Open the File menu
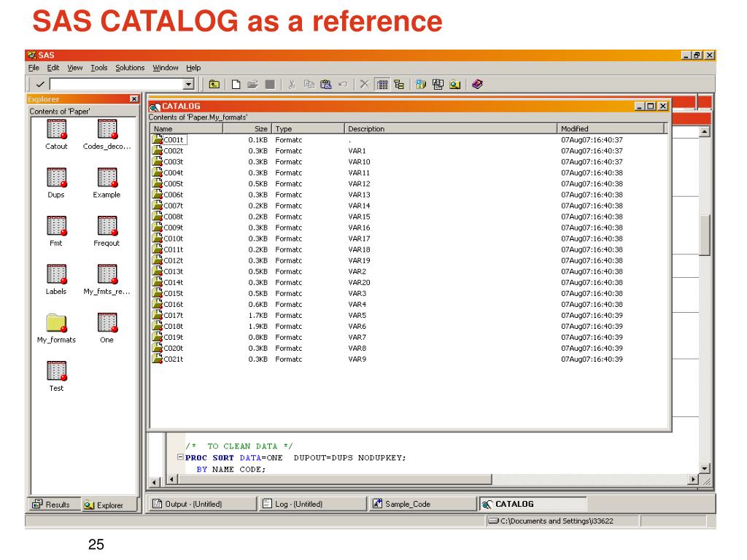This screenshot has width=747, height=560. click(x=34, y=68)
